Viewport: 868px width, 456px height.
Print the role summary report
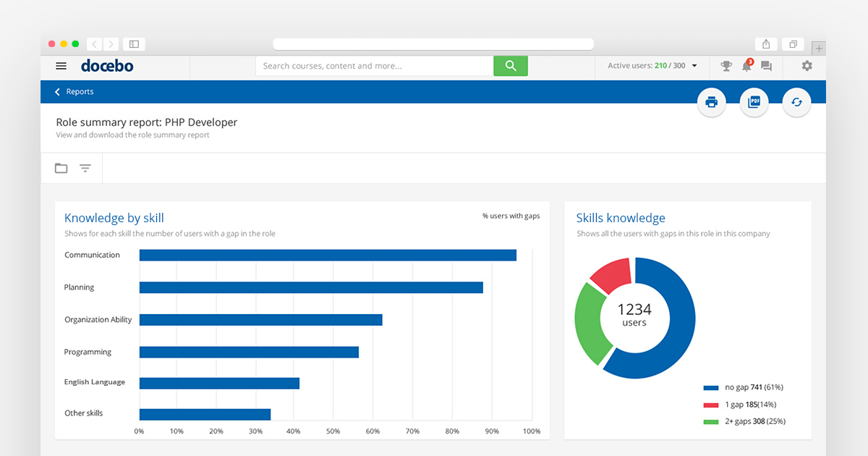click(x=711, y=102)
